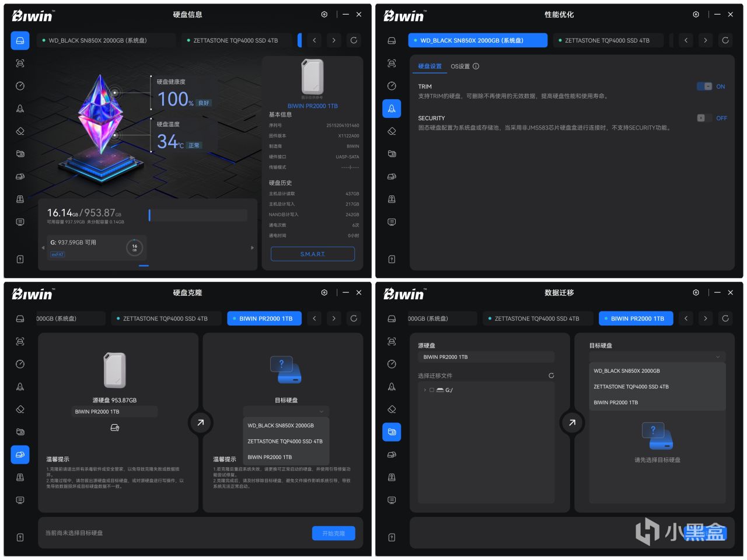This screenshot has width=747, height=560.
Task: Refresh the file list beside 选择迁移文件
Action: click(x=551, y=376)
